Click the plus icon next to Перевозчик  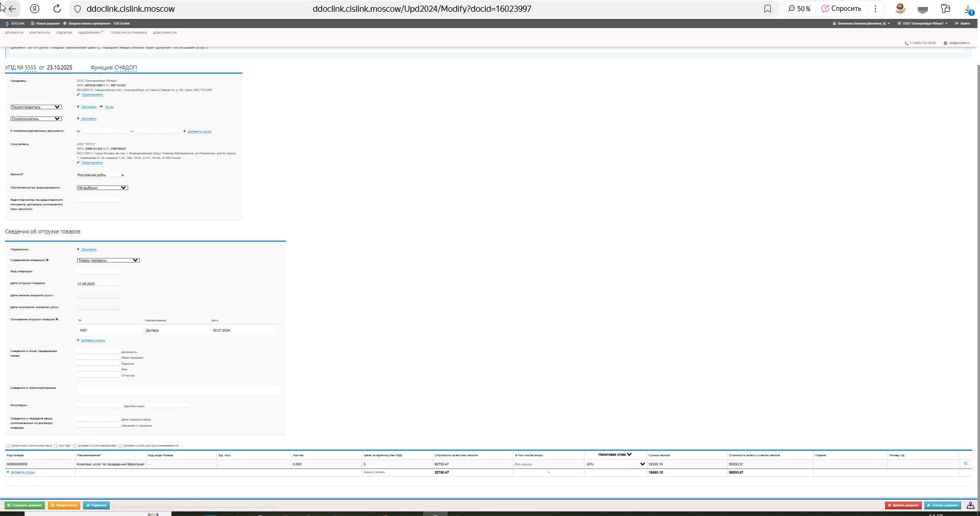78,249
